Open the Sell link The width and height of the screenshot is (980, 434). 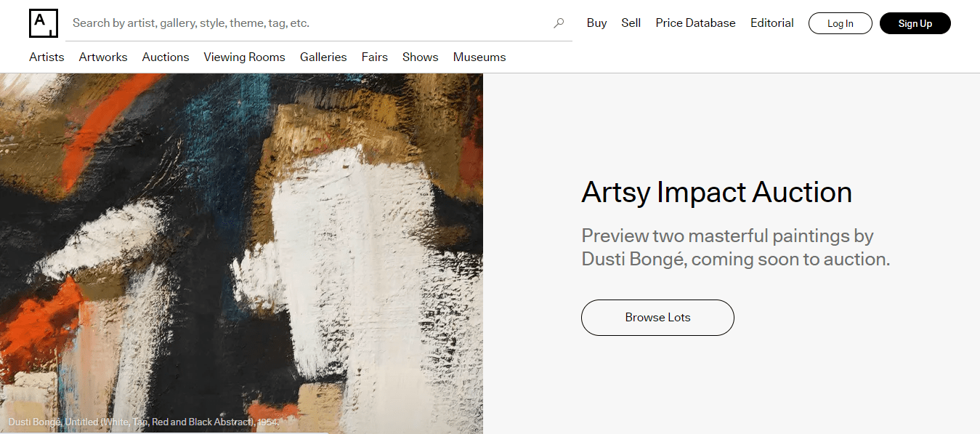(x=631, y=23)
